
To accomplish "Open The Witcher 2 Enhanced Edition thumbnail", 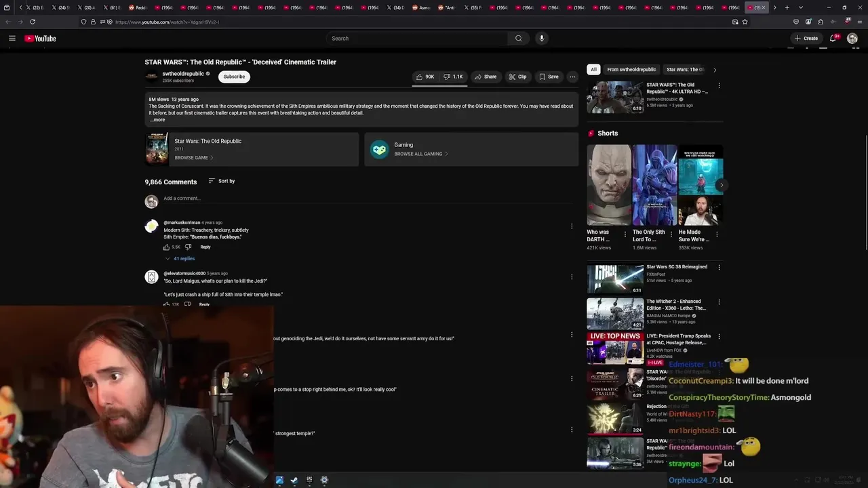I will point(615,314).
